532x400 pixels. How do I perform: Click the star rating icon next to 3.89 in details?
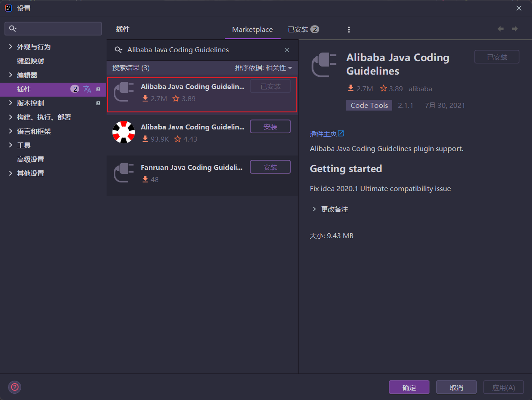tap(384, 89)
